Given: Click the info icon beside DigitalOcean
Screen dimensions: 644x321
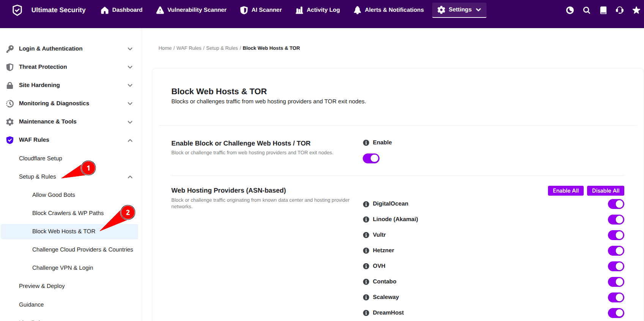Looking at the screenshot, I should coord(366,204).
